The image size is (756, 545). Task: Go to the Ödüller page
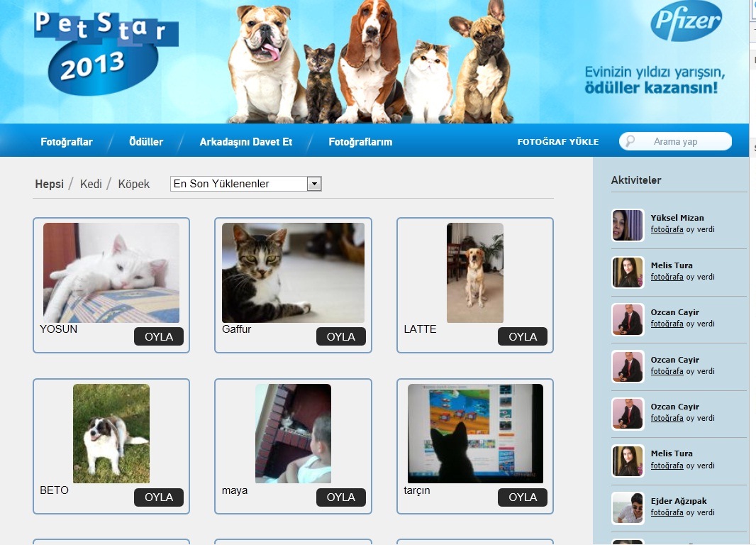[x=146, y=142]
